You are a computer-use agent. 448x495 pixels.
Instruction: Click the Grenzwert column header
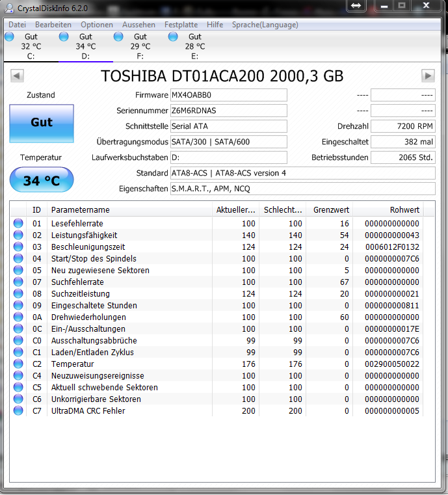pos(330,209)
